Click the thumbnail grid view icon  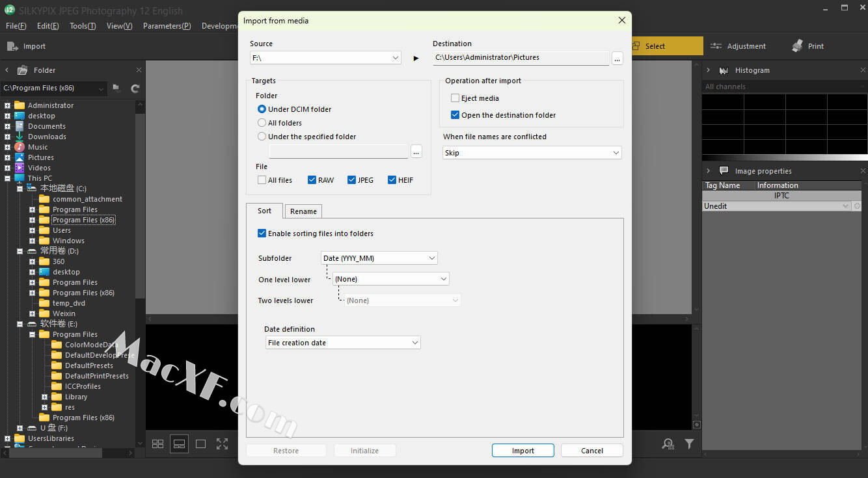tap(157, 444)
